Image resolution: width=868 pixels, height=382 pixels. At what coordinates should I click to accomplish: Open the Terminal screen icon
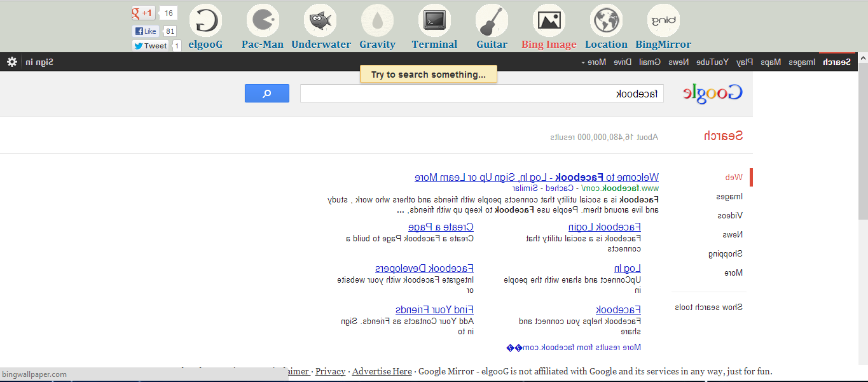[x=434, y=20]
